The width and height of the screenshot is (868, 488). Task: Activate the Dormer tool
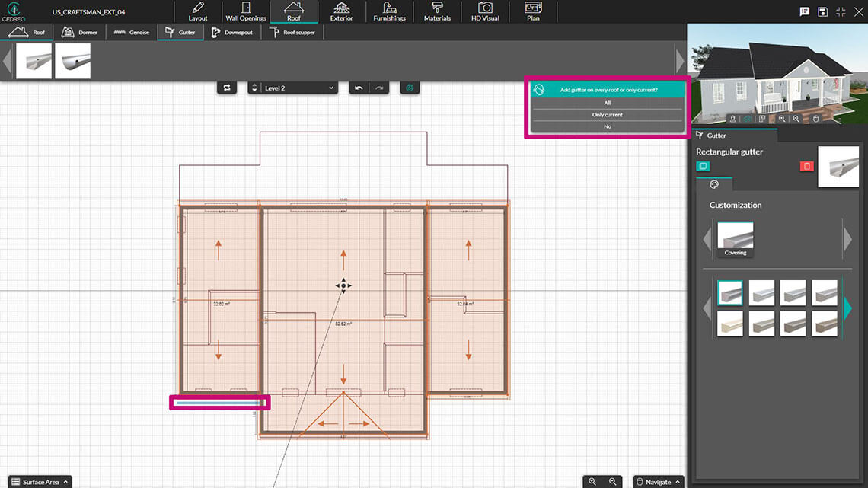tap(79, 32)
